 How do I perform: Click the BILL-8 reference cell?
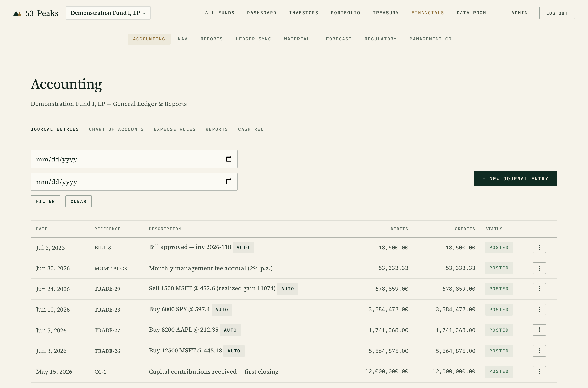coord(102,248)
